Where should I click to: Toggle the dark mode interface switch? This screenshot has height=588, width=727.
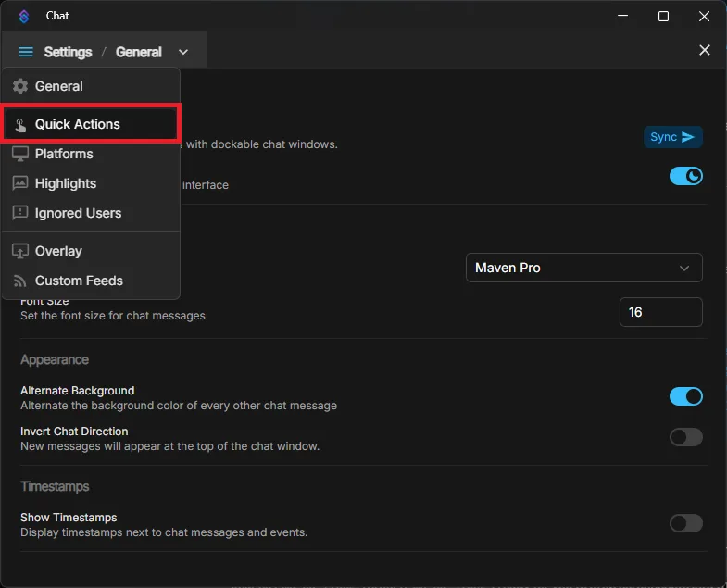click(x=685, y=176)
